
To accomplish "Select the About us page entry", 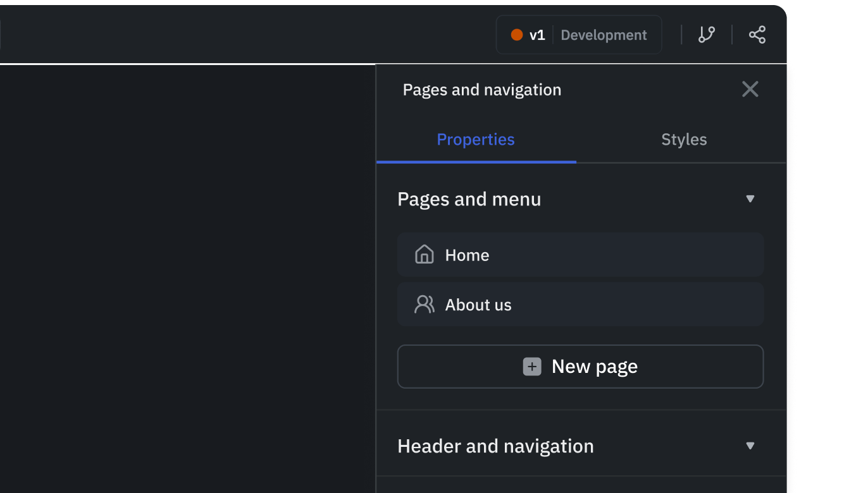I will click(580, 305).
